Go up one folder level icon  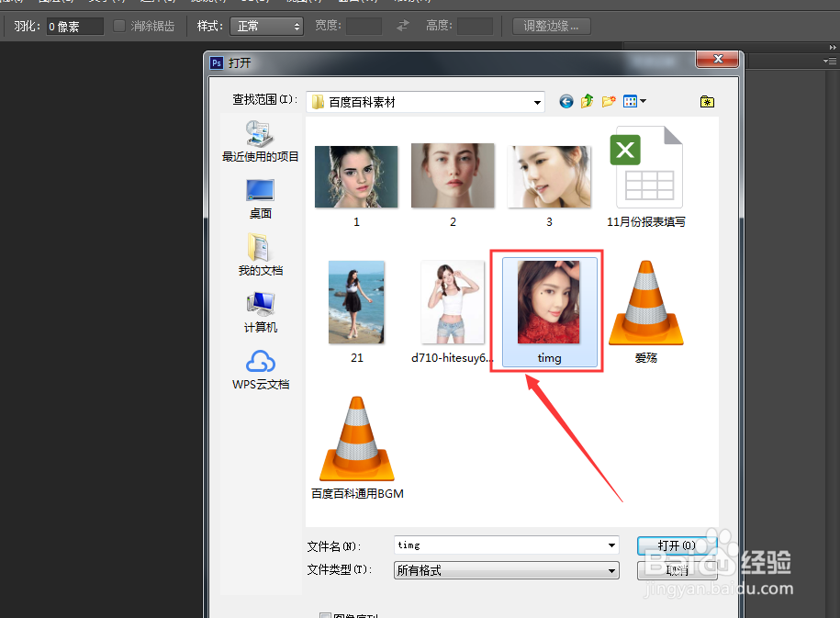pyautogui.click(x=588, y=101)
